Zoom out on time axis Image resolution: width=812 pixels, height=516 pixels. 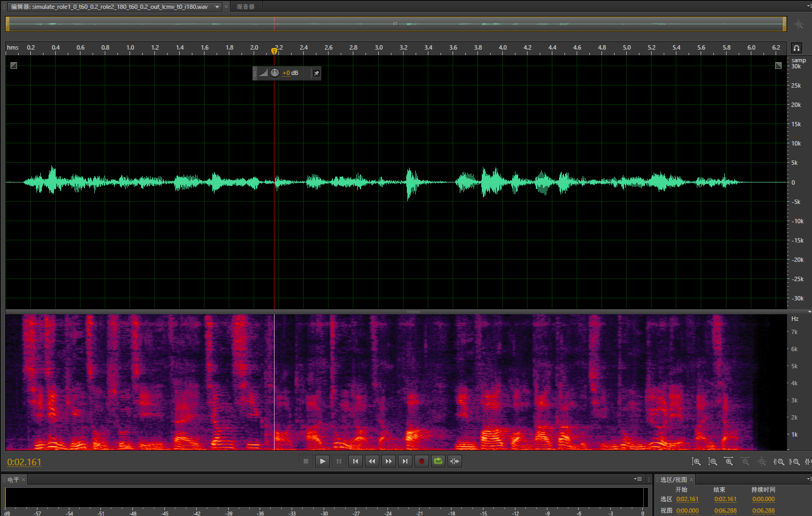tap(745, 462)
